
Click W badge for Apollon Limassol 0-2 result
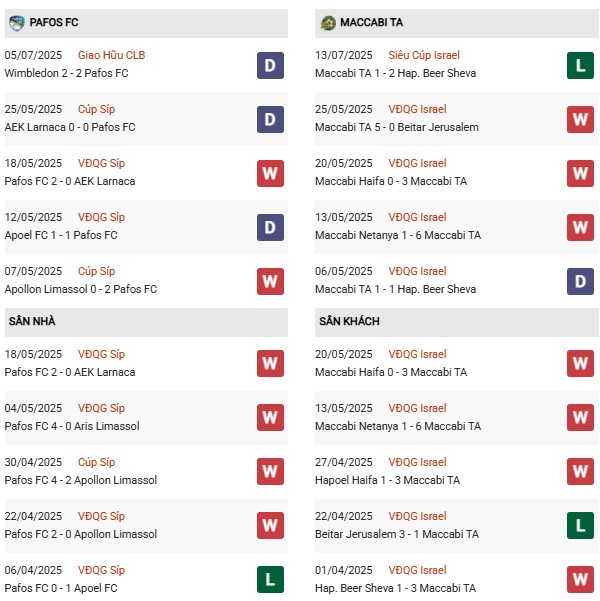point(270,281)
